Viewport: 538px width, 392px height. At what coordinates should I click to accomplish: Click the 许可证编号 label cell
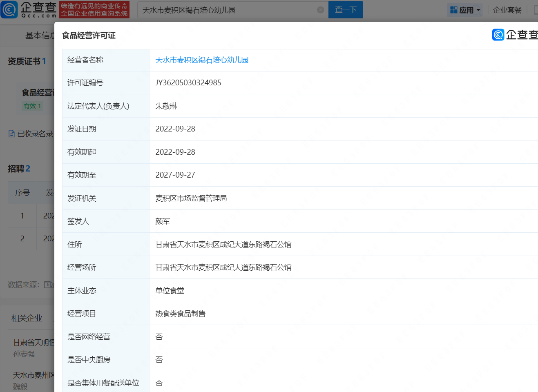pyautogui.click(x=106, y=83)
